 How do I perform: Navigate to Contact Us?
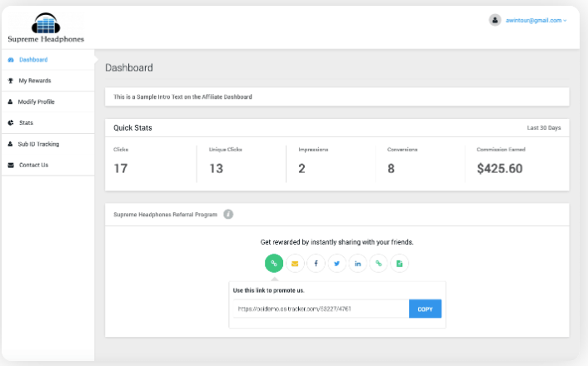tap(33, 165)
